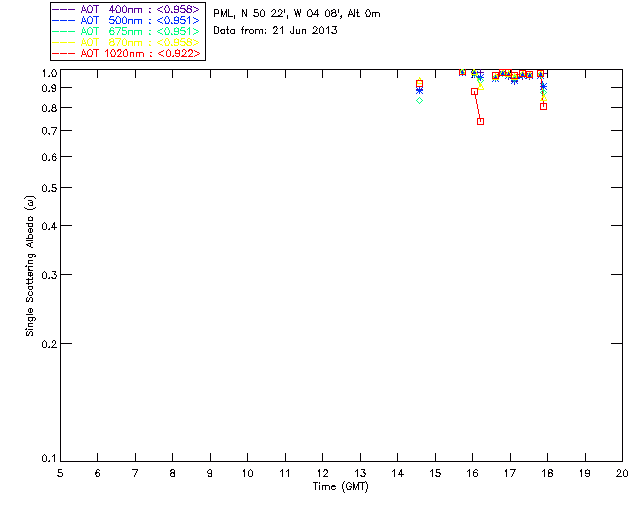640x512 pixels.
Task: Click the red AOT 1020nm legend entry
Action: point(126,53)
